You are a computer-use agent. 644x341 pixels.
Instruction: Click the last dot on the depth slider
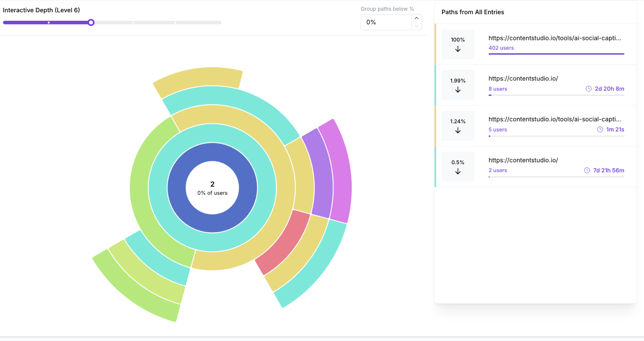point(175,23)
